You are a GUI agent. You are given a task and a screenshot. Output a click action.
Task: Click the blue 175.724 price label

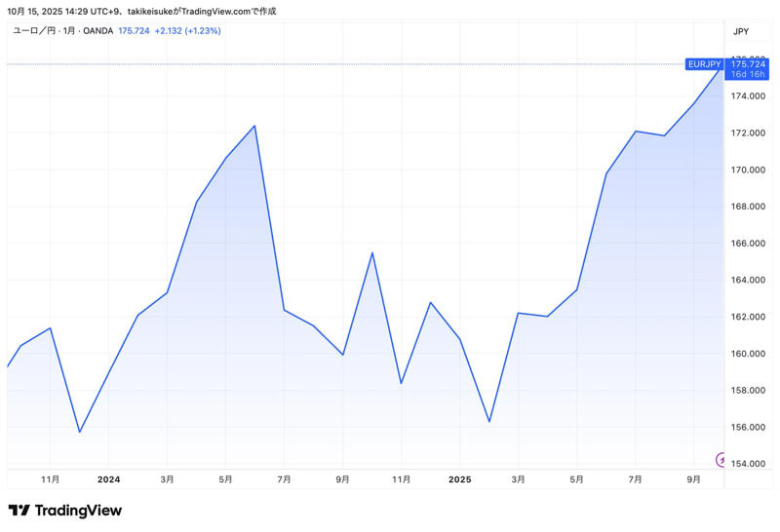(x=748, y=64)
